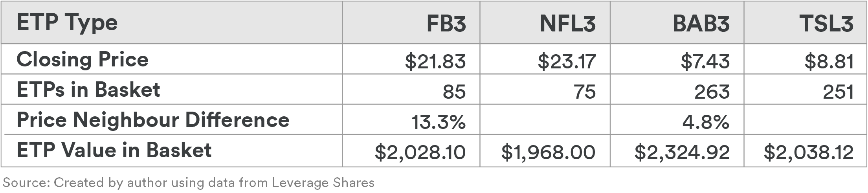Click the Price Neighbour Difference row label
This screenshot has width=868, height=193.
pos(153,120)
